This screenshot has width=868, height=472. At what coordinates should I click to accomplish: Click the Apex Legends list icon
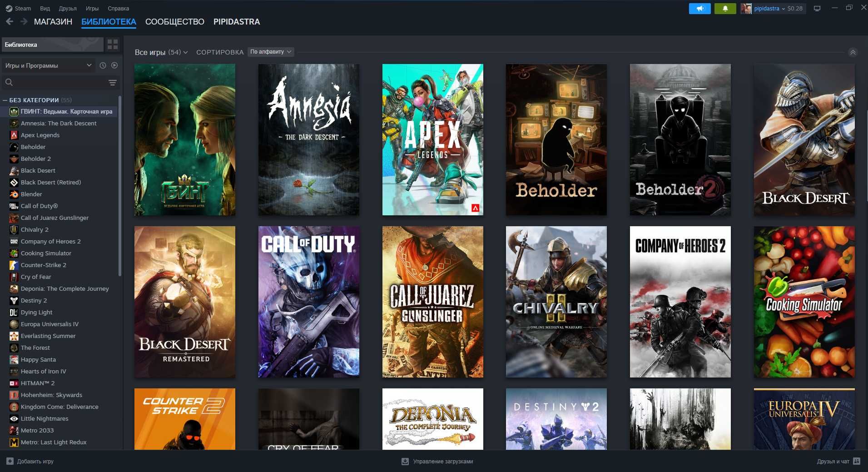coord(14,135)
